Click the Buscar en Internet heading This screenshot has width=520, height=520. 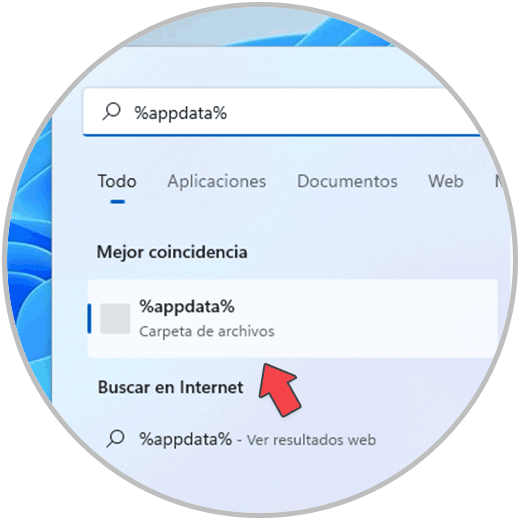[170, 387]
